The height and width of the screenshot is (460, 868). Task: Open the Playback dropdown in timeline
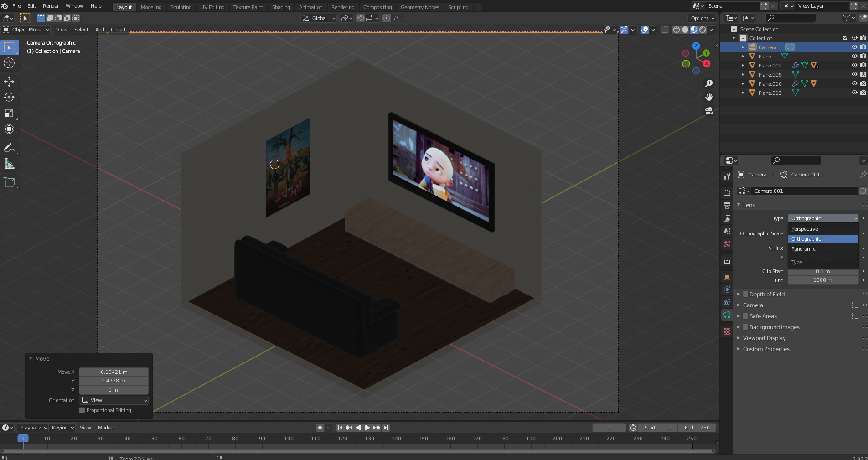(x=34, y=428)
